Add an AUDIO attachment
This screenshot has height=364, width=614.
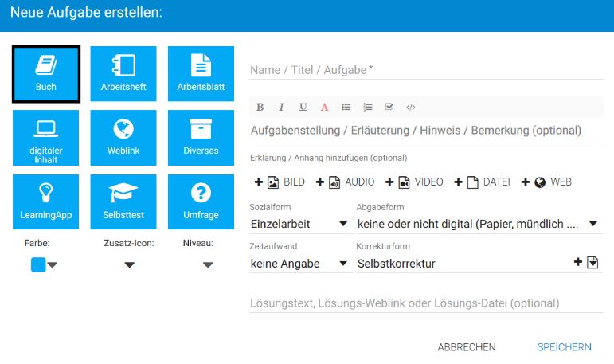pyautogui.click(x=345, y=182)
